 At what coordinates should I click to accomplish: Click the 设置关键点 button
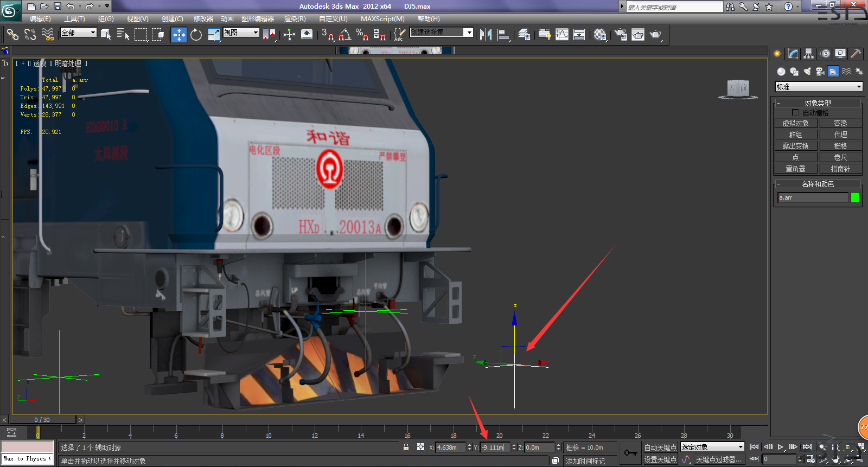(x=660, y=459)
